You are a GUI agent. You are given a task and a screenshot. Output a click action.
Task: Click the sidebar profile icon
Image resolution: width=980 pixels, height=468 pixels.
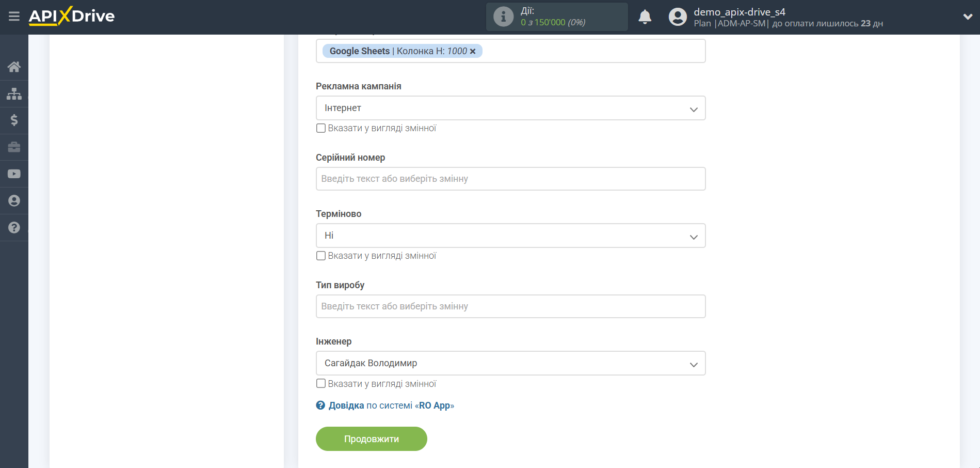tap(14, 201)
